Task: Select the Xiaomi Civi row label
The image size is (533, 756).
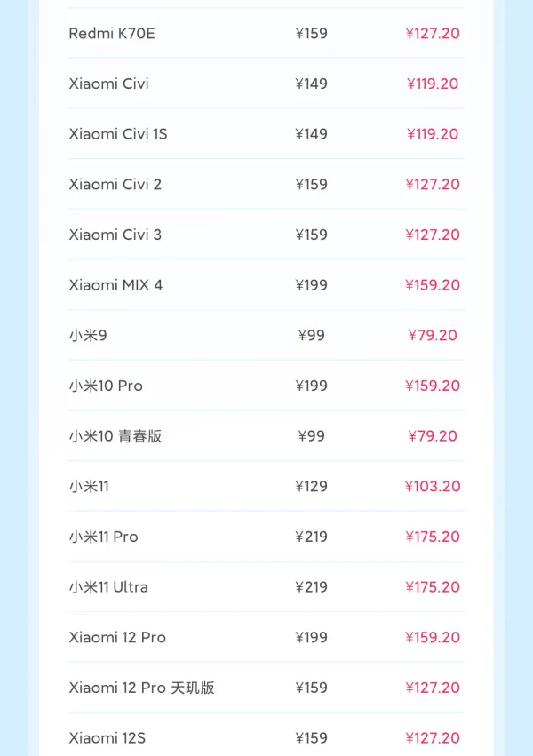Action: tap(108, 84)
